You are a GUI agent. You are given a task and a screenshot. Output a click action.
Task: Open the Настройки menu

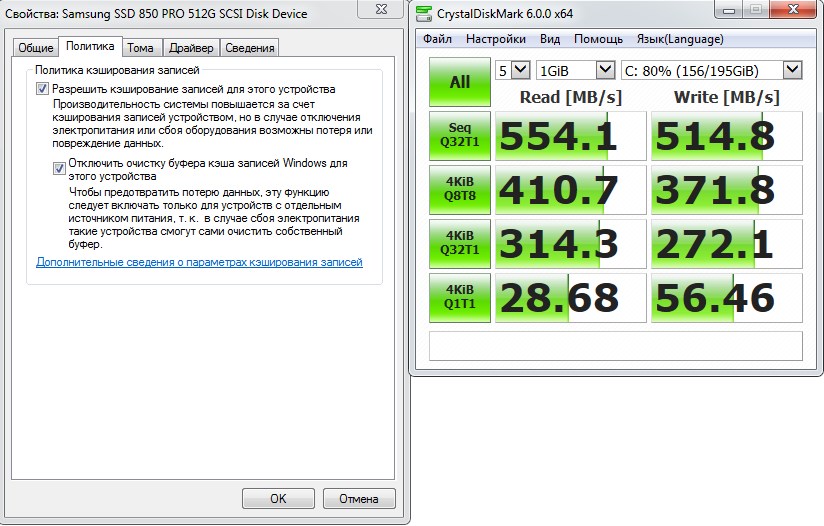point(496,39)
